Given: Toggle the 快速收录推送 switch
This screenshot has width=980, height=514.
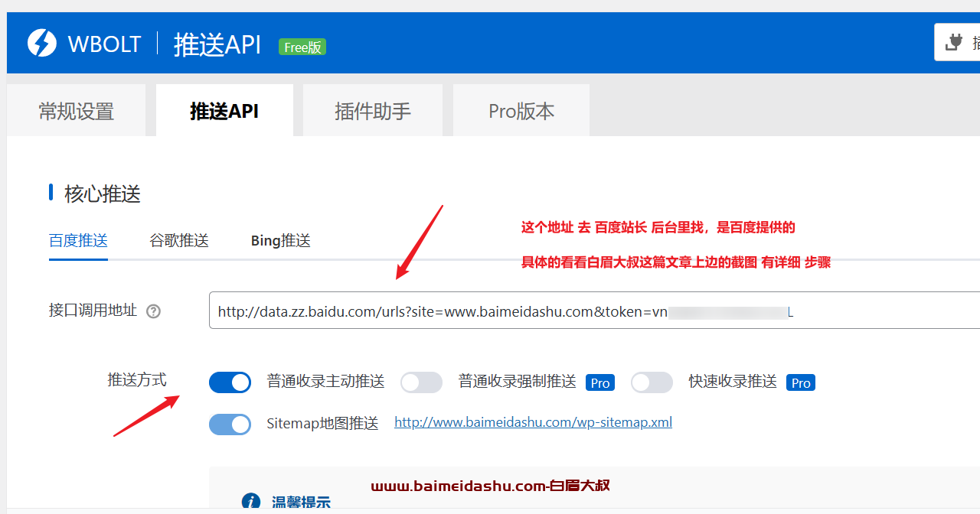Looking at the screenshot, I should tap(652, 382).
